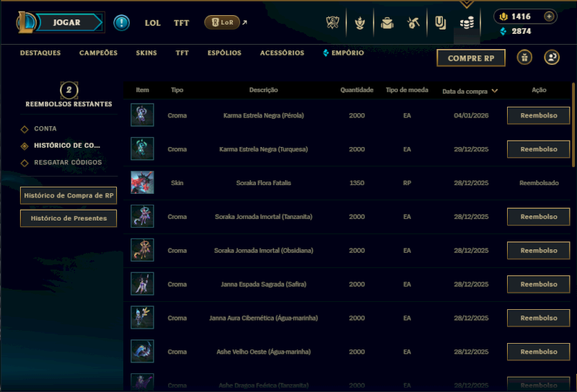Screen dimensions: 577x392
Task: Open the gifting center gift icon
Action: 524,58
